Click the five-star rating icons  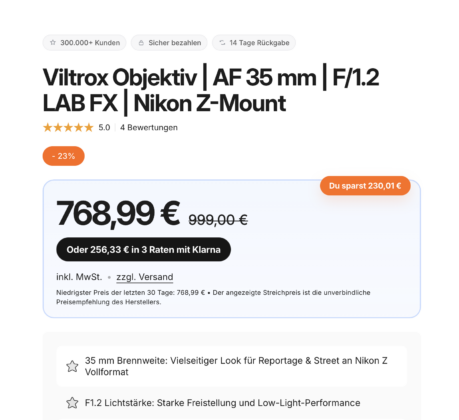(68, 128)
